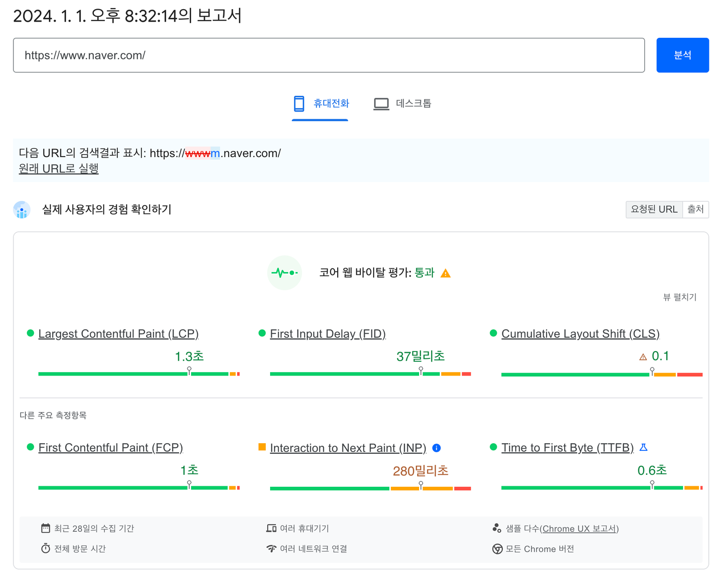Click the CLS distribution bar

pos(602,374)
